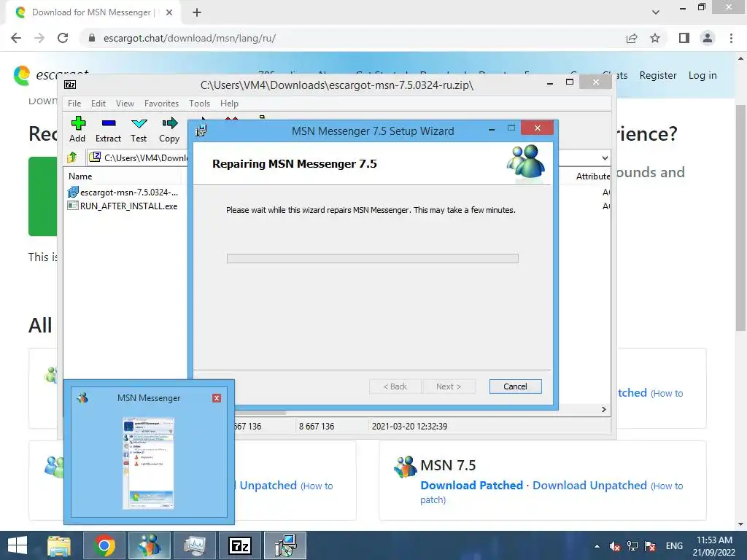Click the 7-Zip Add toolbar icon

pos(77,130)
